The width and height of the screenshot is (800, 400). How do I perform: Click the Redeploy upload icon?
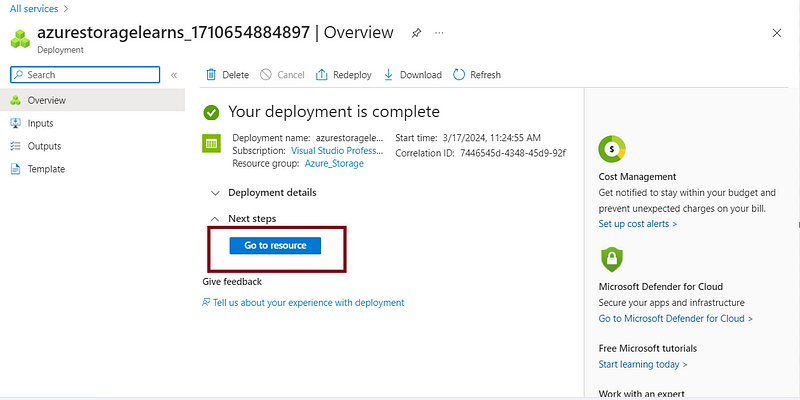pyautogui.click(x=321, y=75)
